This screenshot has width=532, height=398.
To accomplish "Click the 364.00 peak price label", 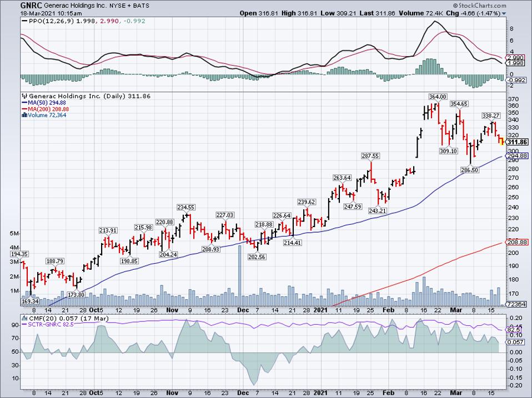I will pos(438,97).
